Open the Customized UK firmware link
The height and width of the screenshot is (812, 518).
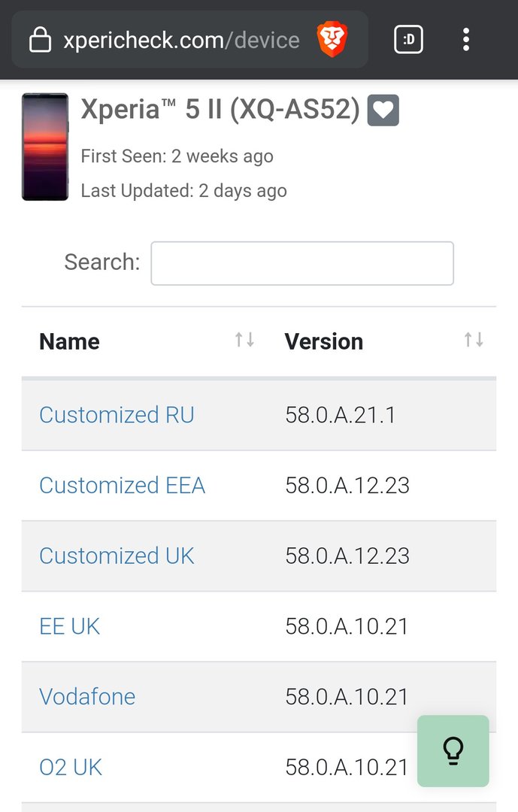tap(117, 556)
